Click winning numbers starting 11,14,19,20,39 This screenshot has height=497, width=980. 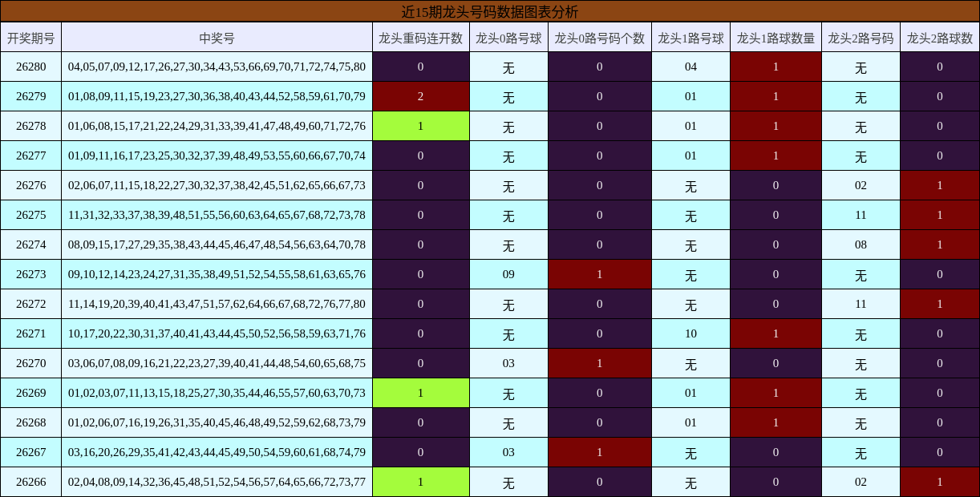click(x=217, y=304)
